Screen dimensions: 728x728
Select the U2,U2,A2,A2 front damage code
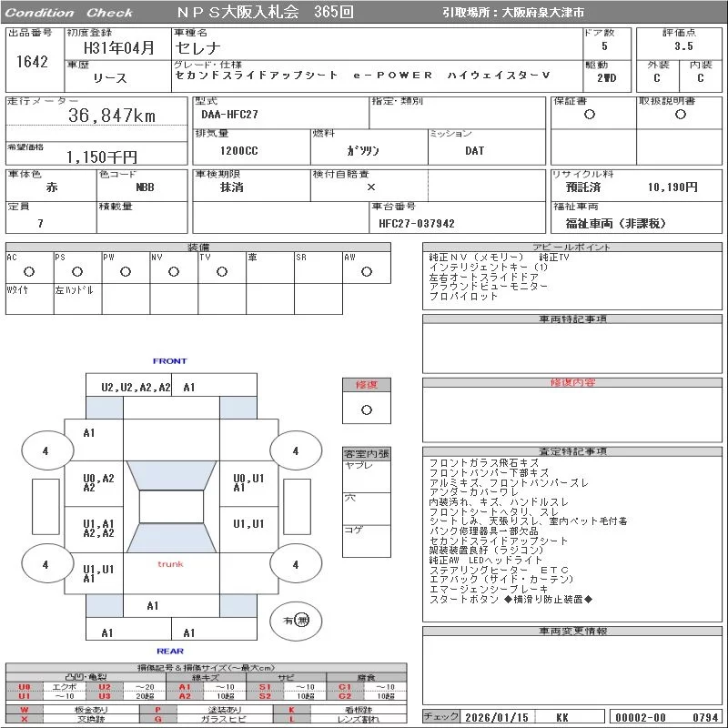[x=136, y=388]
